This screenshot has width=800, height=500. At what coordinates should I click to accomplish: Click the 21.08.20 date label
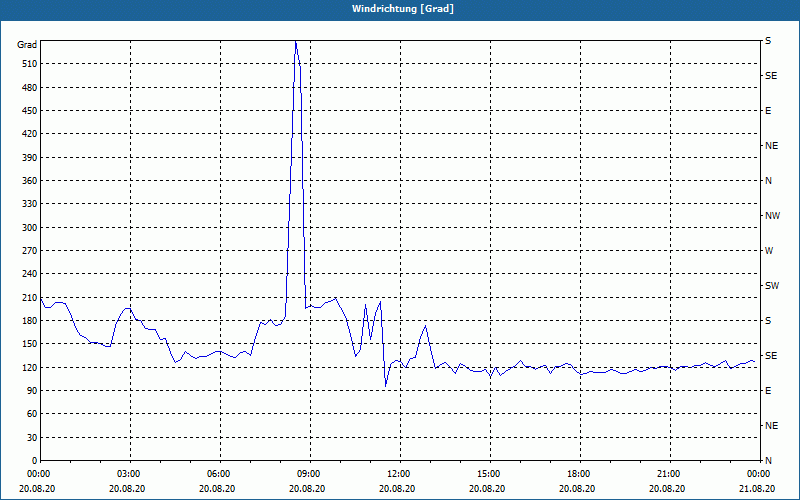click(x=757, y=488)
